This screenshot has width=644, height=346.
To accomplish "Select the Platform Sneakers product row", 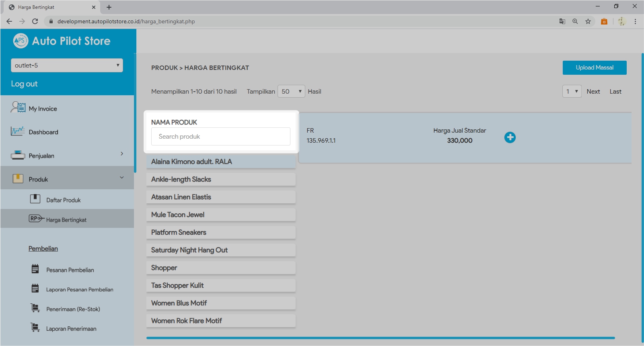I will pos(220,232).
